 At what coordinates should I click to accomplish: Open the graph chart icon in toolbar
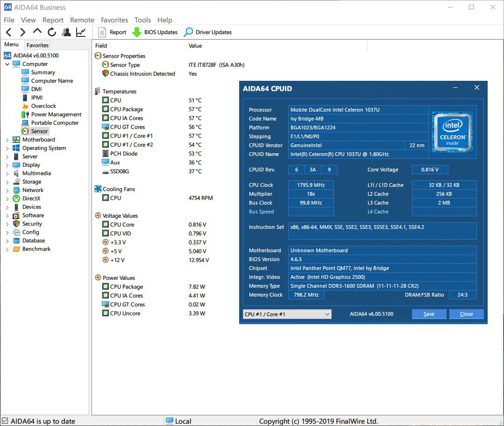click(x=81, y=32)
